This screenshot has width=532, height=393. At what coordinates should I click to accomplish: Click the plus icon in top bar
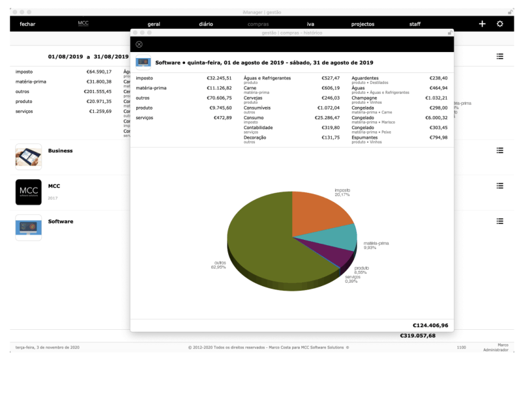[x=482, y=23]
